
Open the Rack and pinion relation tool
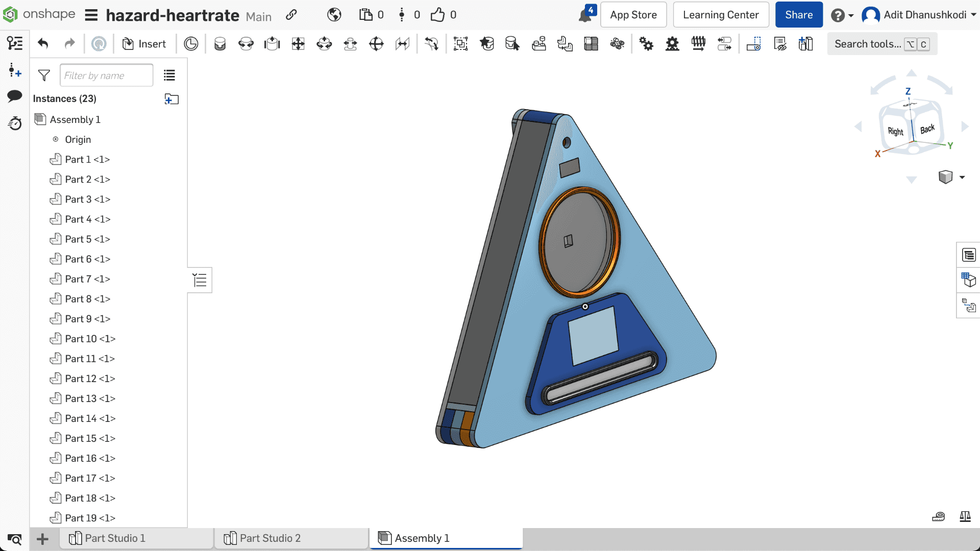click(672, 44)
